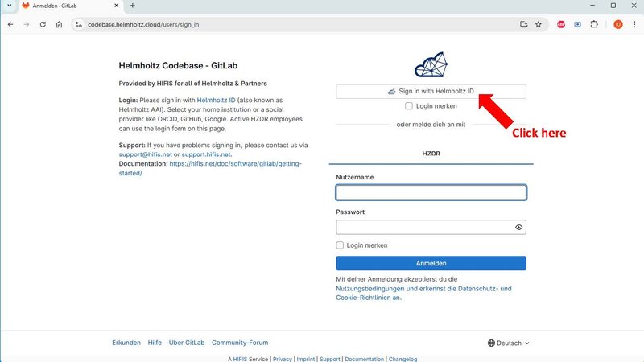Click the Helmholtz Codebase - GitLab heading
644x362 pixels.
(x=178, y=66)
